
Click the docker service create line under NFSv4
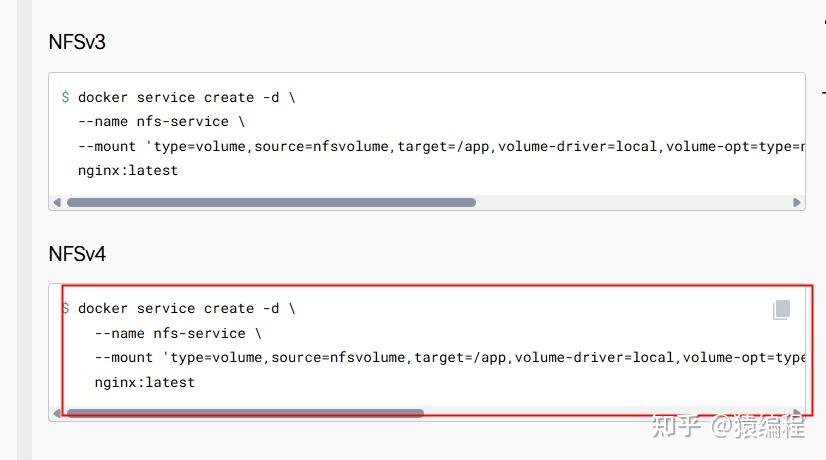(x=186, y=308)
